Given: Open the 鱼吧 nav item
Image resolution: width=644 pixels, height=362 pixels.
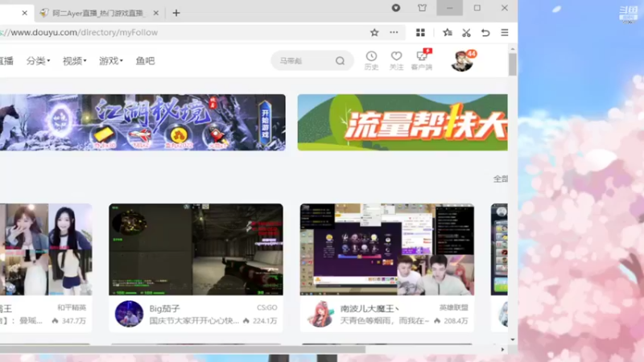Looking at the screenshot, I should pyautogui.click(x=146, y=61).
